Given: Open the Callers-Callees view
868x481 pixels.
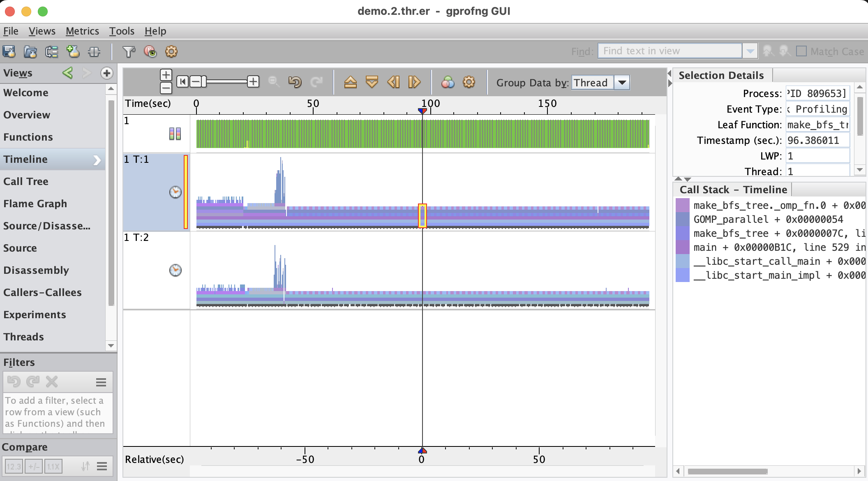Looking at the screenshot, I should pyautogui.click(x=42, y=292).
